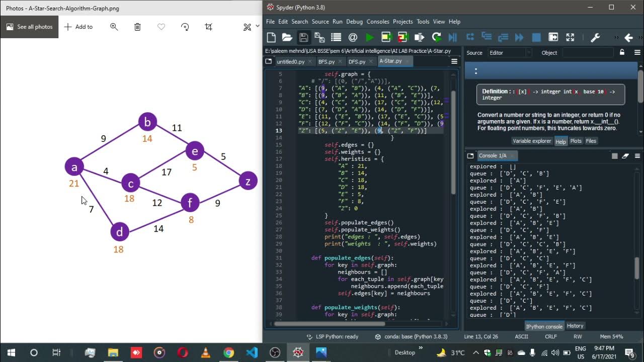Viewport: 644px width, 362px height.
Task: Switch to Variable explorer tab
Action: [x=532, y=141]
